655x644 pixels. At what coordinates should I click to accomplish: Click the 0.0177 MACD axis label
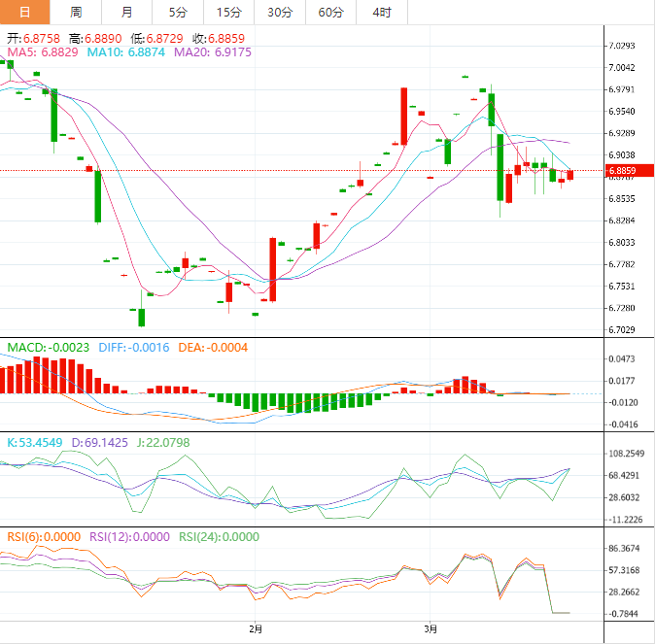coord(622,381)
